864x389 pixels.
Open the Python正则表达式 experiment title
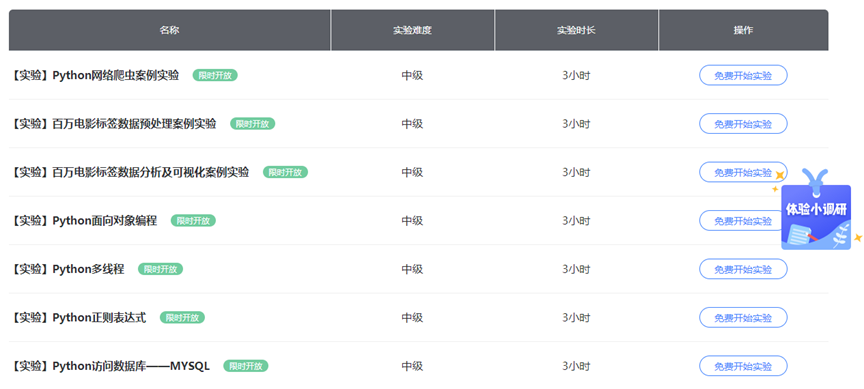point(79,318)
